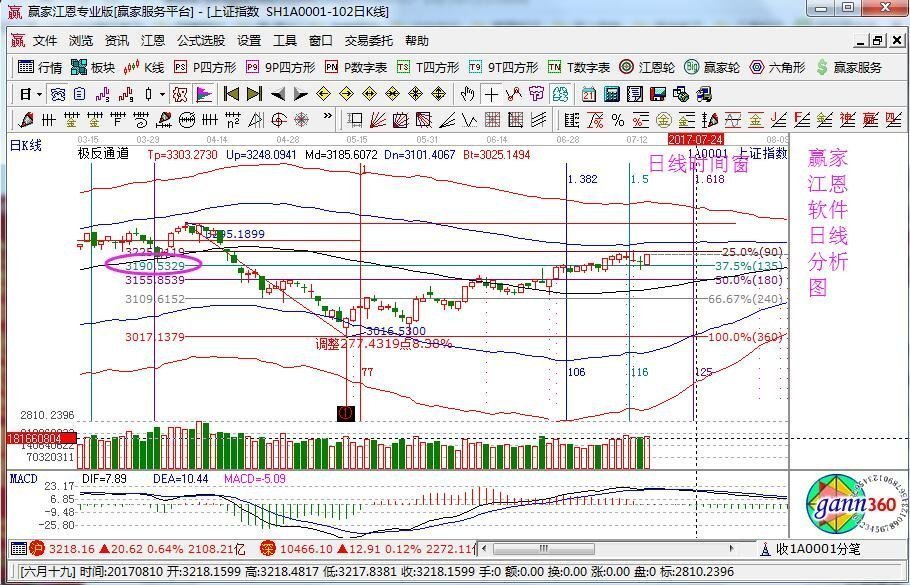Screen dimensions: 910x585
Task: Click the zigzag wave line icon
Action: point(470,120)
